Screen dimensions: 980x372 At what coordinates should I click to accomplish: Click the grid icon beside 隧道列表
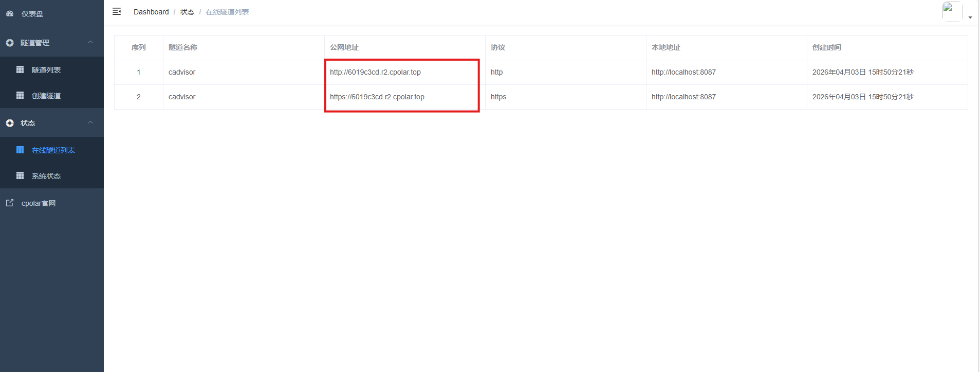[x=20, y=69]
